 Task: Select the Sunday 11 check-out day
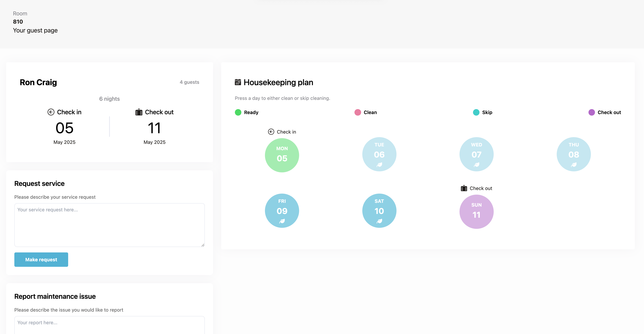(x=476, y=212)
